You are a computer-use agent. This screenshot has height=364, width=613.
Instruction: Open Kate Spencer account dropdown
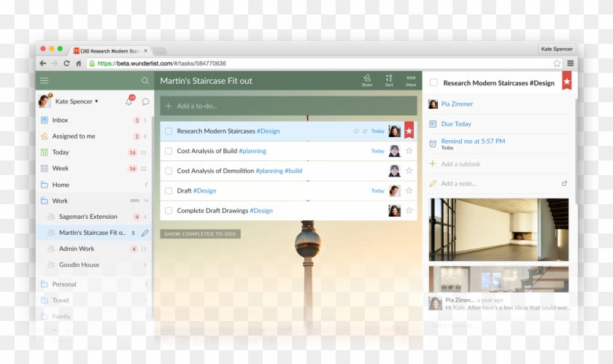[77, 101]
